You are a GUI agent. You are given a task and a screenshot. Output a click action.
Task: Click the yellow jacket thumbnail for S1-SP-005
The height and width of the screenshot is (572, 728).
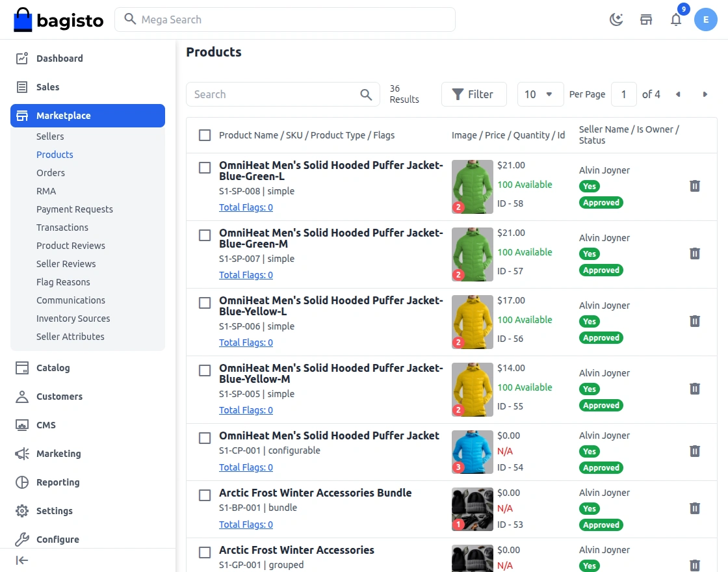pyautogui.click(x=473, y=389)
